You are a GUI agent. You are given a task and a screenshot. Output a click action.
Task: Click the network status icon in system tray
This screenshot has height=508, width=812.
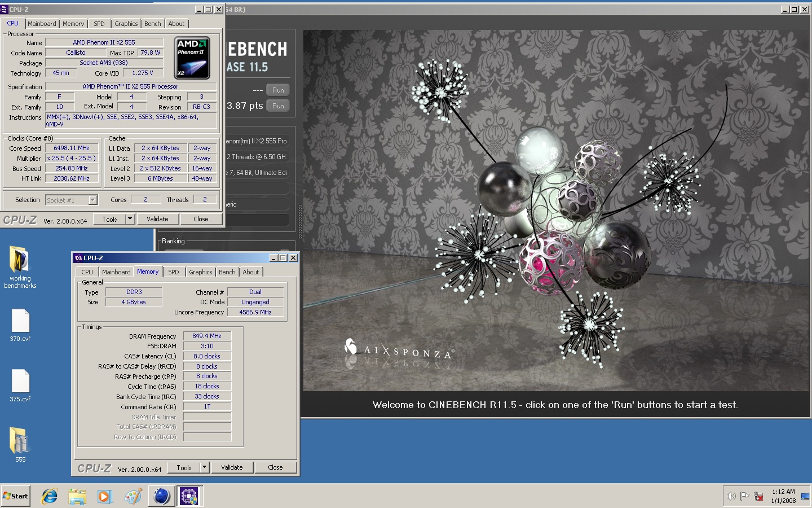click(x=759, y=496)
